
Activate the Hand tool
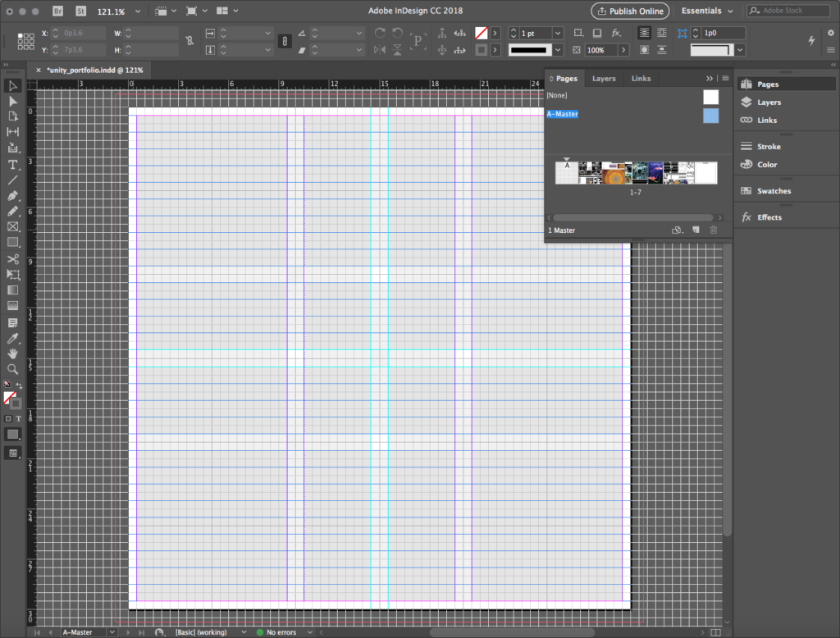pos(13,353)
